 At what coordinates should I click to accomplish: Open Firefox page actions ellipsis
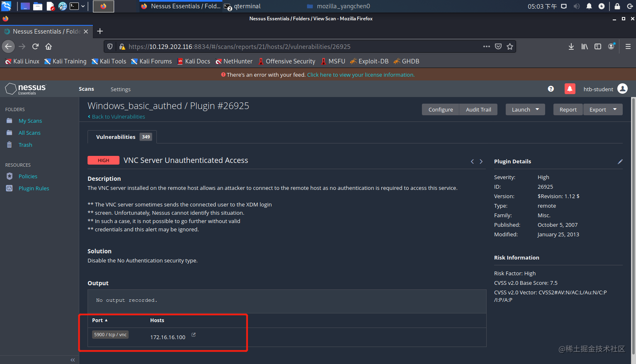pyautogui.click(x=487, y=46)
